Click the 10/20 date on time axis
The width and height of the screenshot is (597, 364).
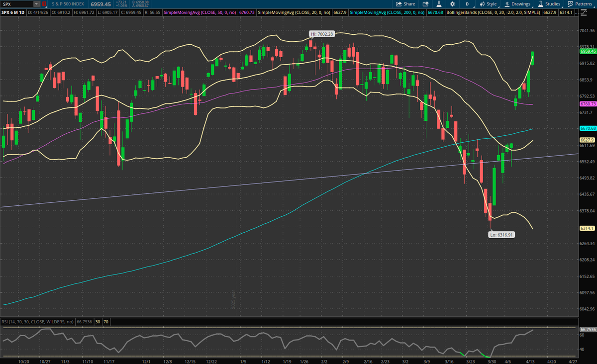23,361
